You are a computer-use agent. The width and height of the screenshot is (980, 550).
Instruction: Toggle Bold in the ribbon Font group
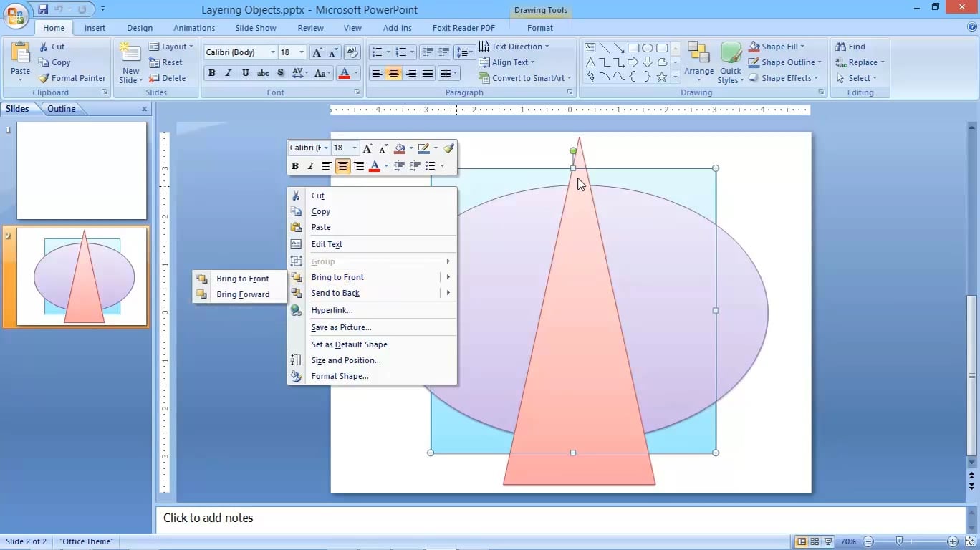point(211,73)
